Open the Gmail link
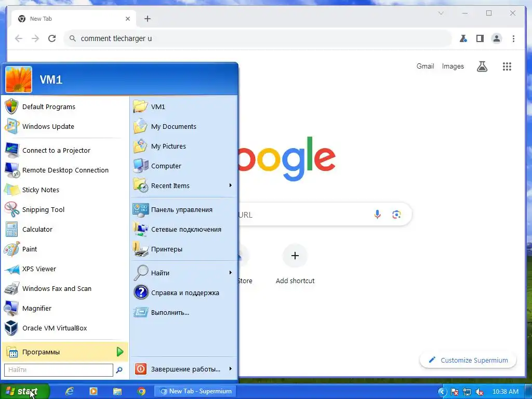Image resolution: width=532 pixels, height=399 pixels. click(425, 66)
